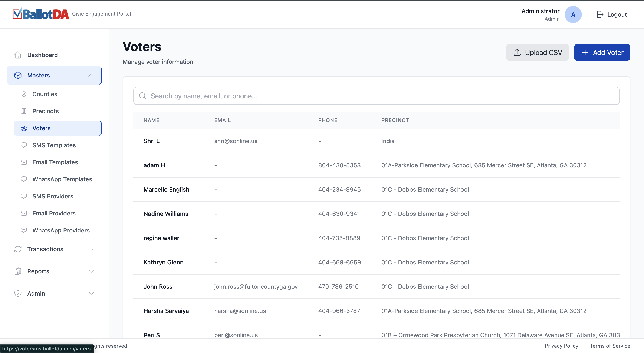Click the Masters cube icon
The image size is (644, 353).
tap(18, 75)
